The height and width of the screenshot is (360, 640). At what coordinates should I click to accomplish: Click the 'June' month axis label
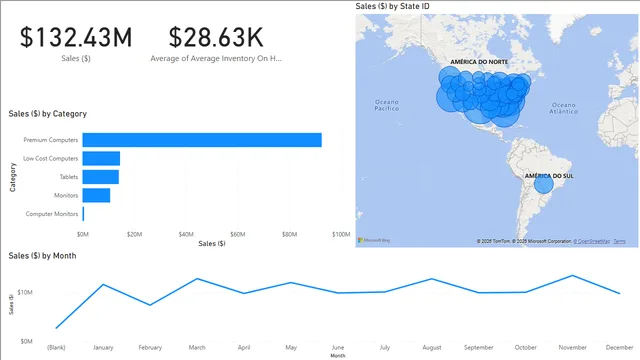(x=338, y=347)
